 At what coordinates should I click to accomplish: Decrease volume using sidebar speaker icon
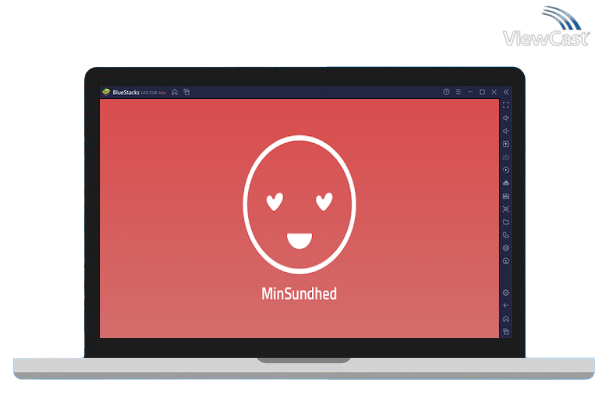click(x=506, y=131)
